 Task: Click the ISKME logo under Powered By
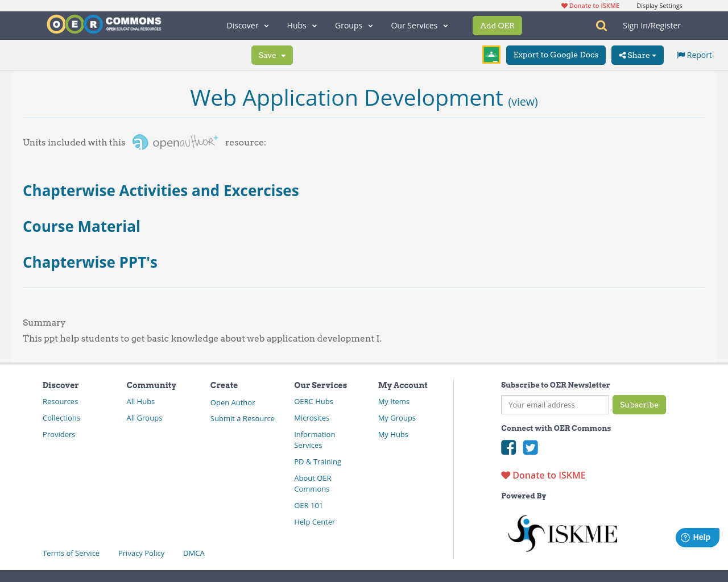[562, 532]
